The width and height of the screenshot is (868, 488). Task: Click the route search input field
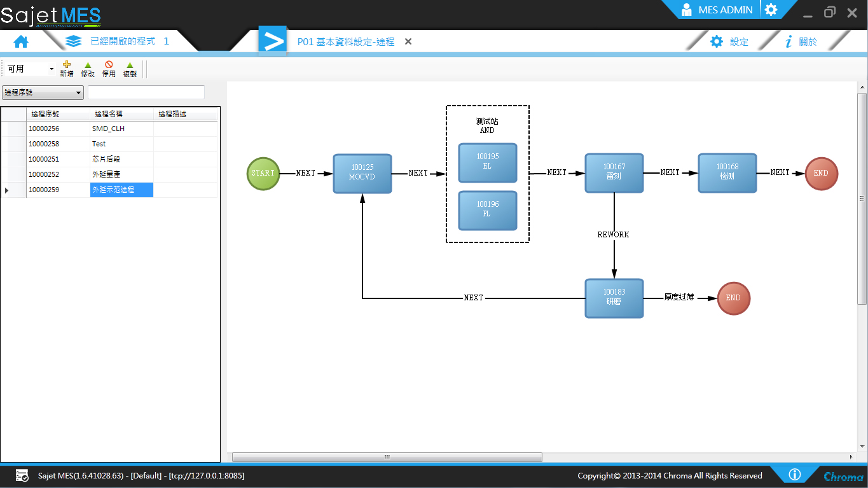pyautogui.click(x=146, y=93)
